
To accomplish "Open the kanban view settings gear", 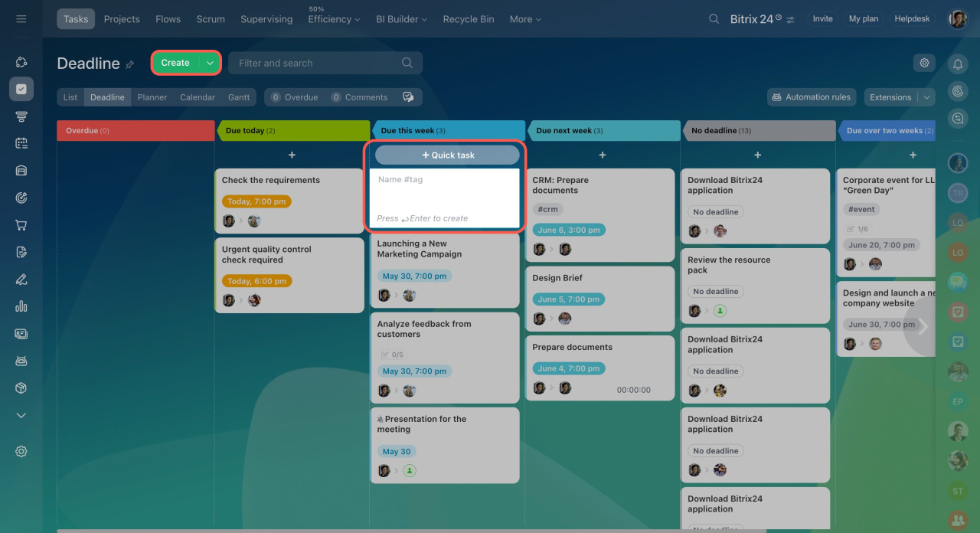I will tap(924, 63).
